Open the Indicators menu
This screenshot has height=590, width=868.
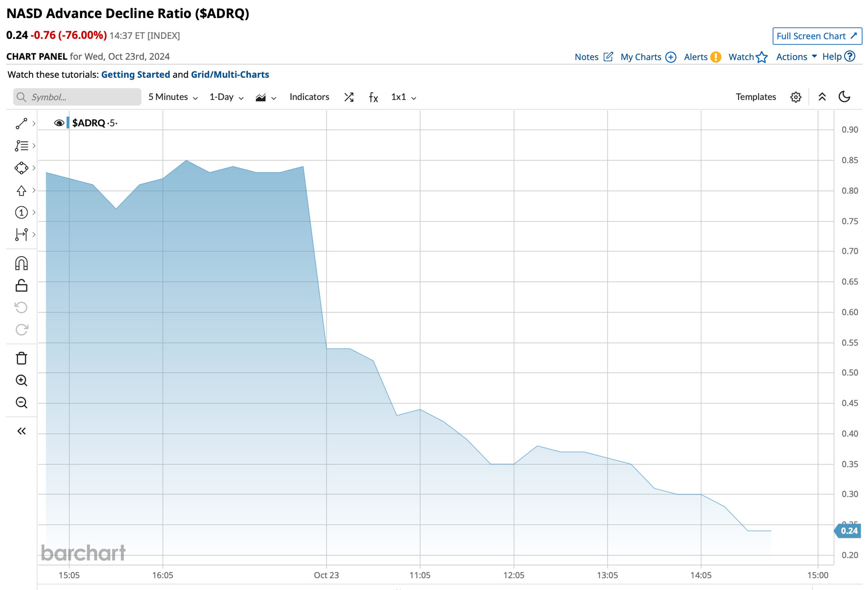click(309, 97)
